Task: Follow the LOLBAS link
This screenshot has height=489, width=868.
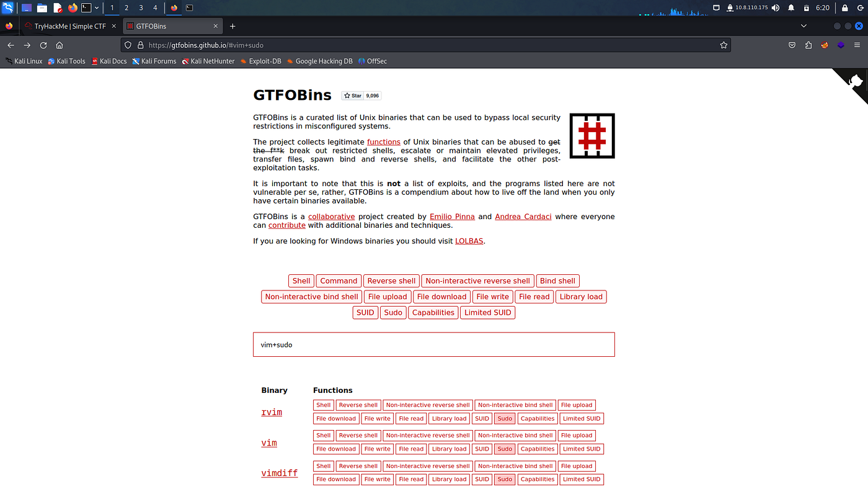Action: pos(469,241)
